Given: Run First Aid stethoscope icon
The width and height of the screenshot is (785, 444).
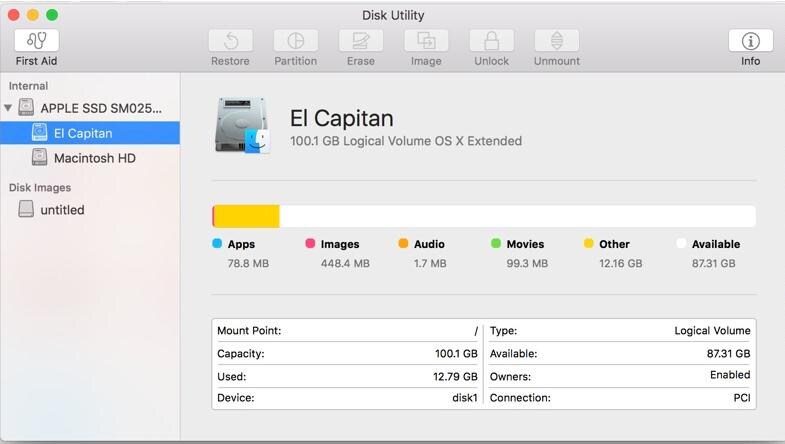Looking at the screenshot, I should click(x=37, y=40).
